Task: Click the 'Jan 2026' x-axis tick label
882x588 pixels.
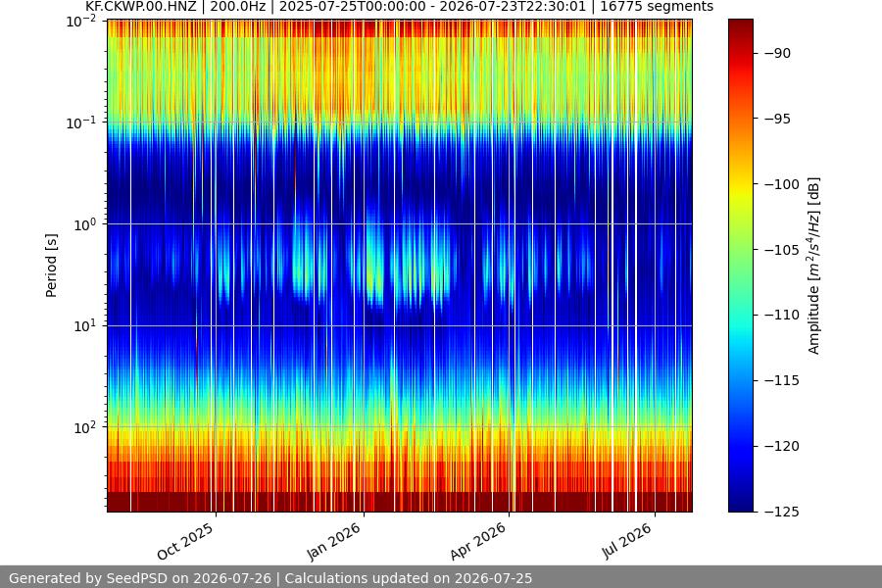Action: coord(334,541)
